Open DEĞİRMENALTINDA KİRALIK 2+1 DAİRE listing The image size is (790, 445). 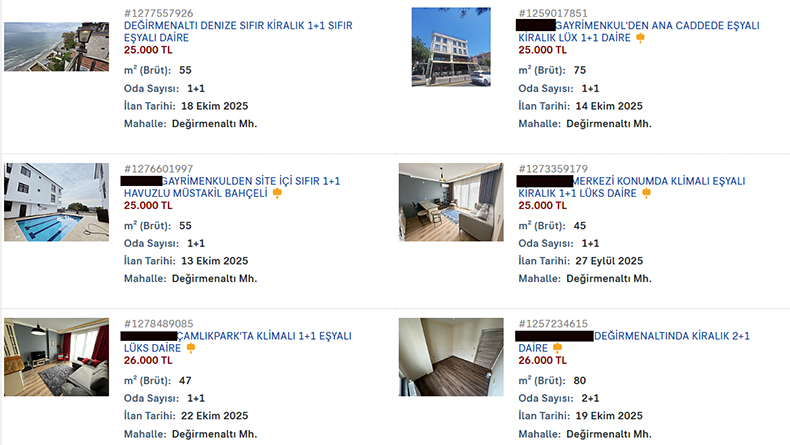click(x=634, y=342)
